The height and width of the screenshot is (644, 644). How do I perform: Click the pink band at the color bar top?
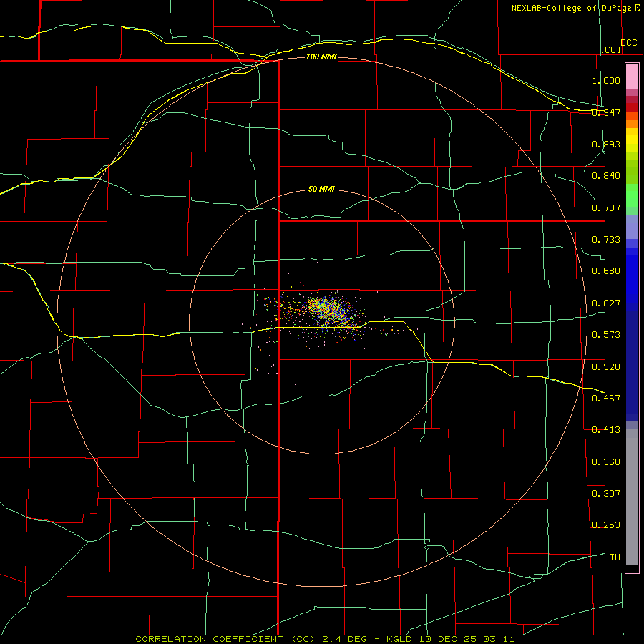coord(632,77)
